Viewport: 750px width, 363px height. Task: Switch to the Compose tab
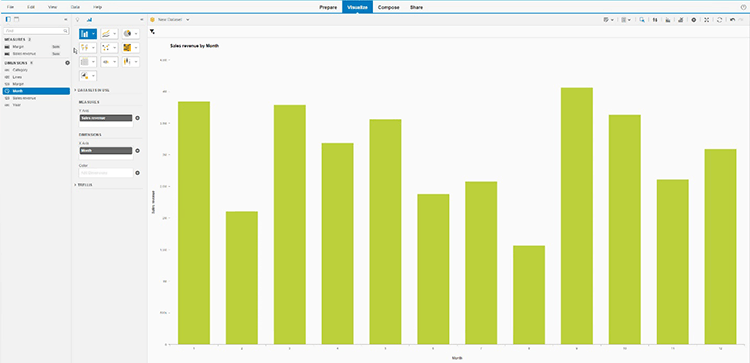coord(388,7)
